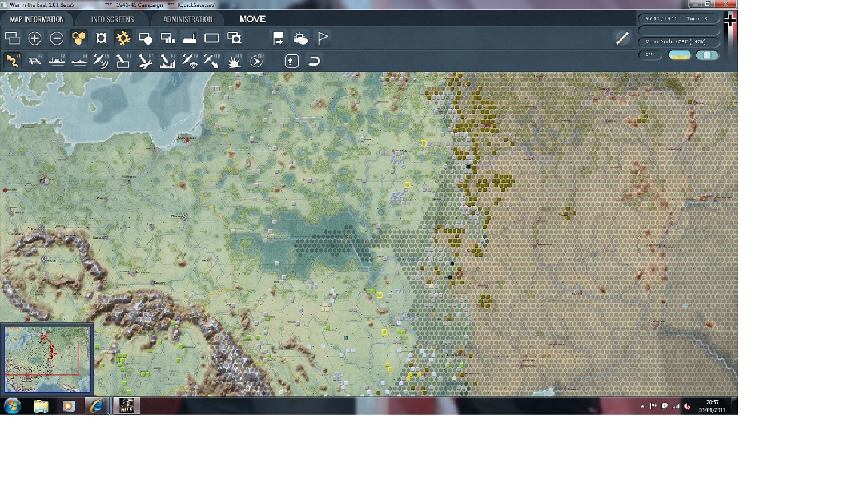The height and width of the screenshot is (488, 868).
Task: Click the Motor Pool status field
Action: coord(678,42)
